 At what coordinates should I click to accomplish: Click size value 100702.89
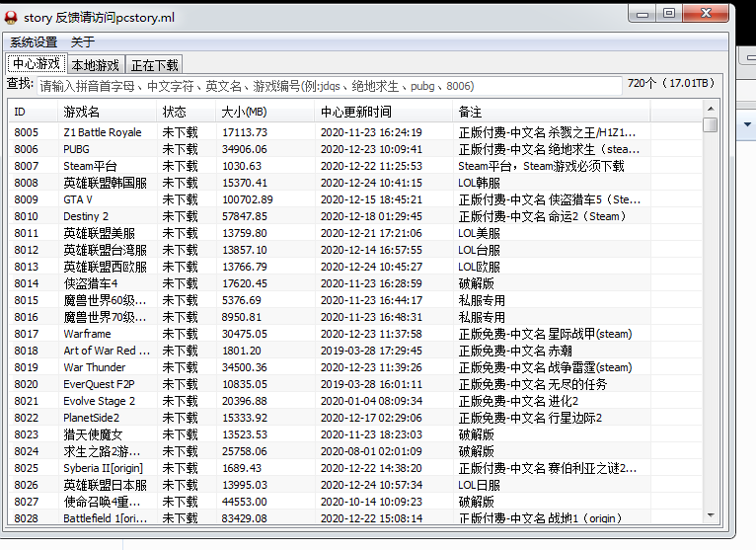(x=248, y=199)
